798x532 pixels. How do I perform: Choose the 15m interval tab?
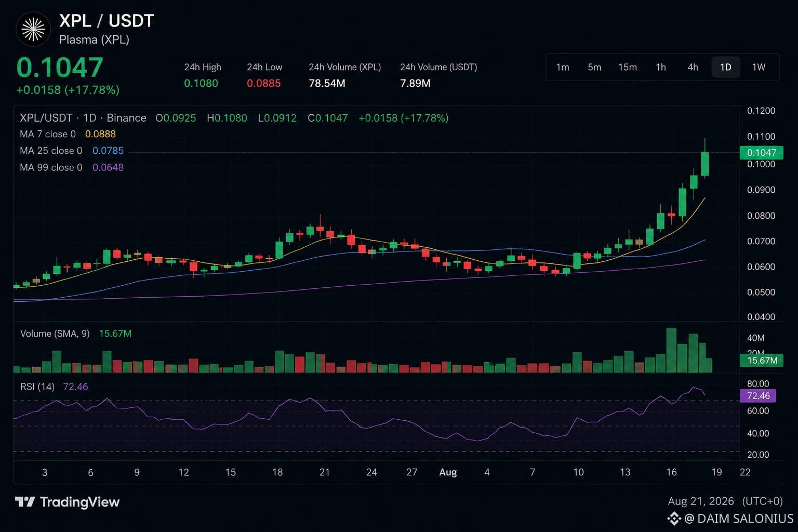click(x=628, y=67)
